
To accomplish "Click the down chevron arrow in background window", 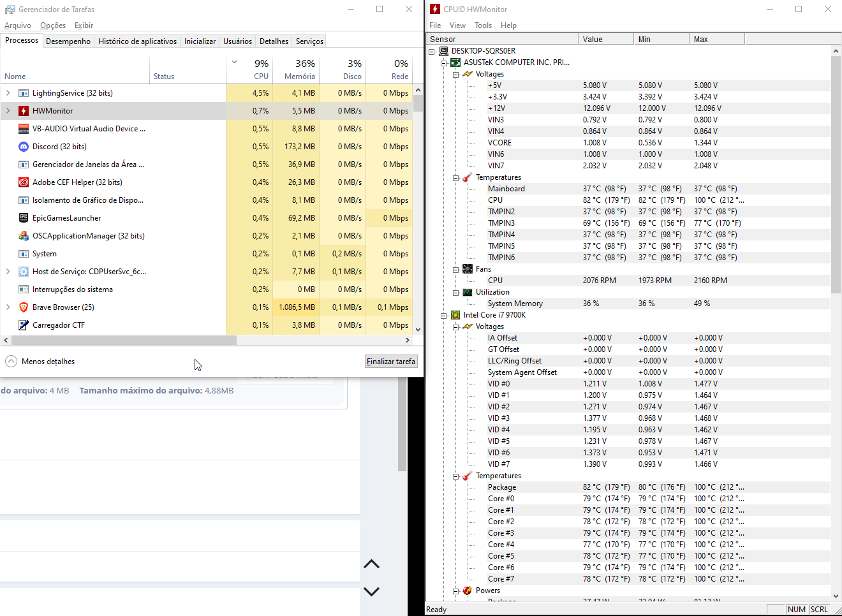I will [371, 592].
